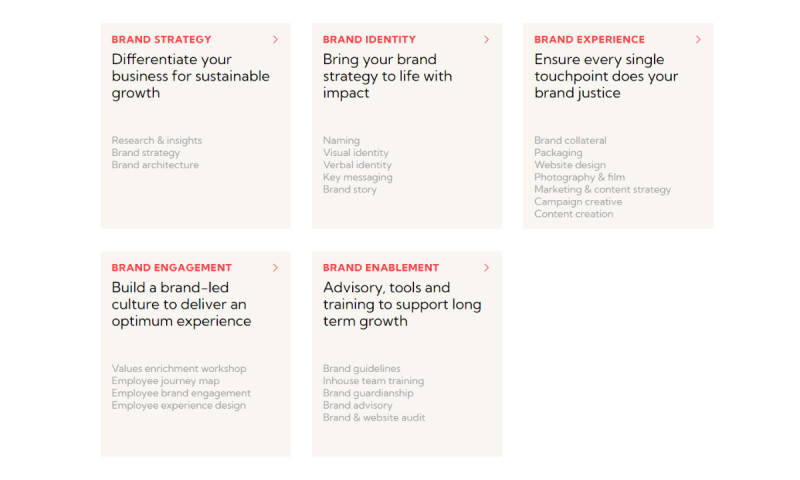Open the BRAND IDENTITY heading link
Viewport: 800px width, 480px height.
pyautogui.click(x=369, y=40)
